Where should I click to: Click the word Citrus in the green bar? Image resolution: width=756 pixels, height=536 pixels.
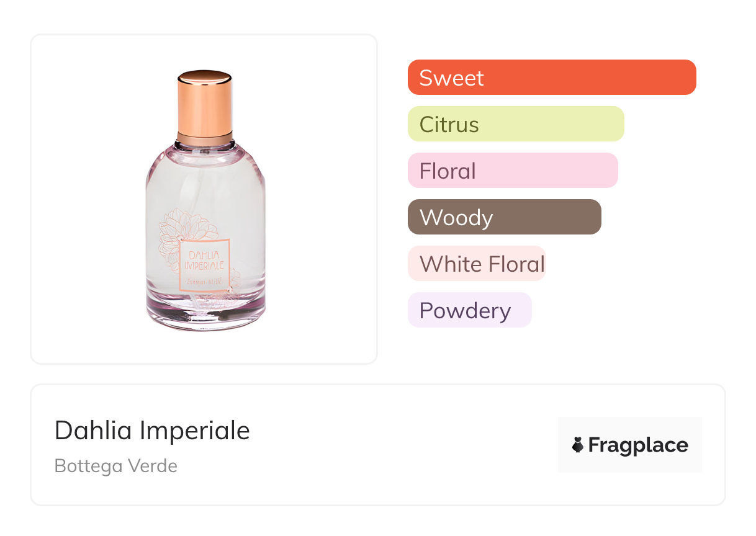coord(449,125)
